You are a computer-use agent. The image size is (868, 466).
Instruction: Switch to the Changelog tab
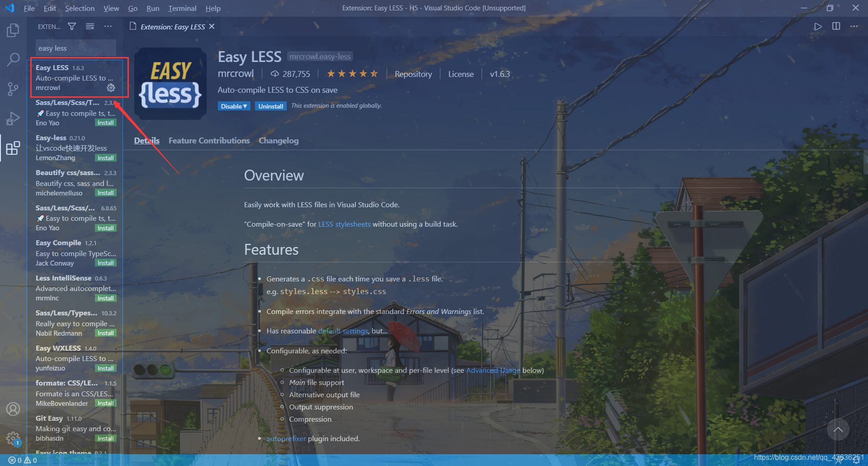click(278, 141)
